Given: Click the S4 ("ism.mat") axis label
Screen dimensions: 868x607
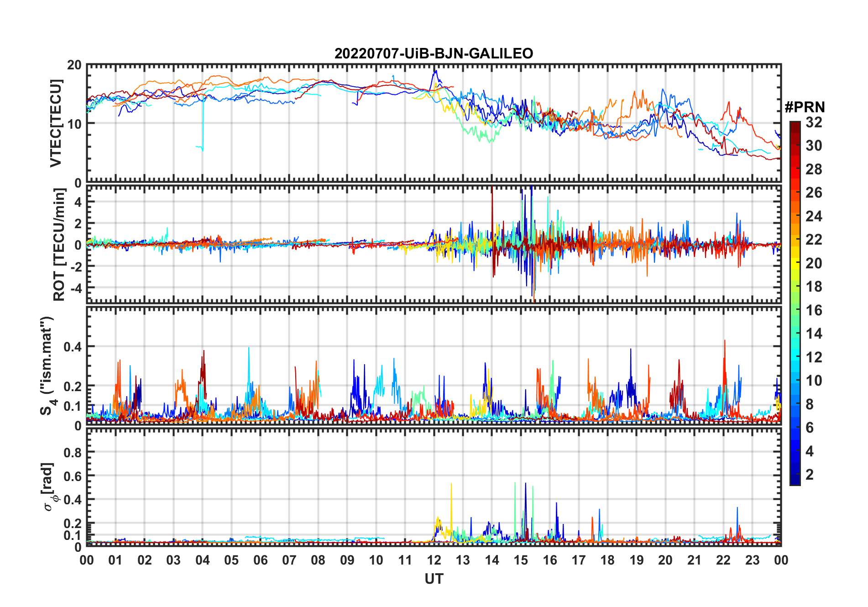Looking at the screenshot, I should tap(47, 366).
